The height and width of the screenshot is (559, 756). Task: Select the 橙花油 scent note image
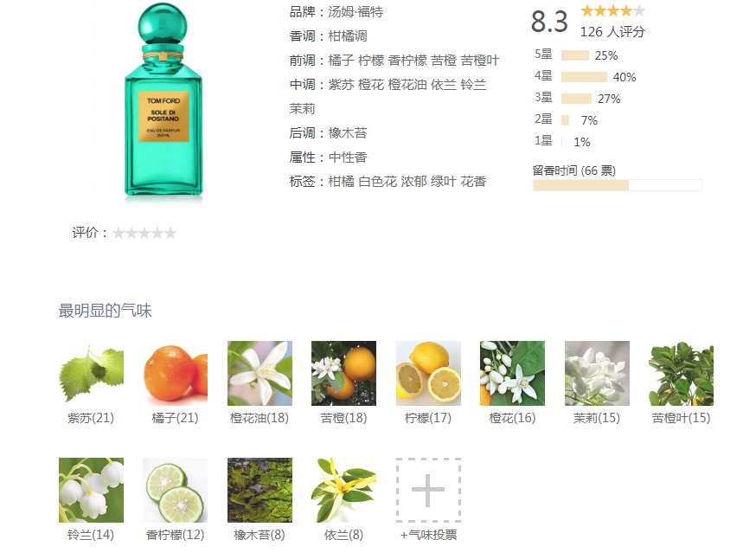259,373
